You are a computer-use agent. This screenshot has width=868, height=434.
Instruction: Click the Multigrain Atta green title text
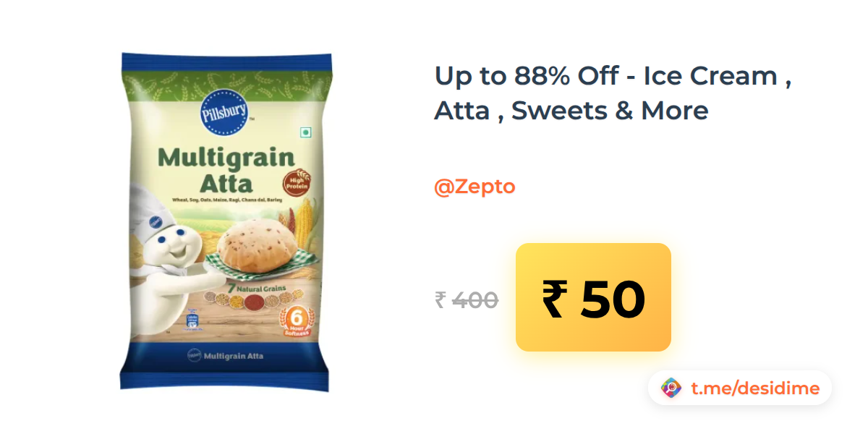[x=226, y=168]
